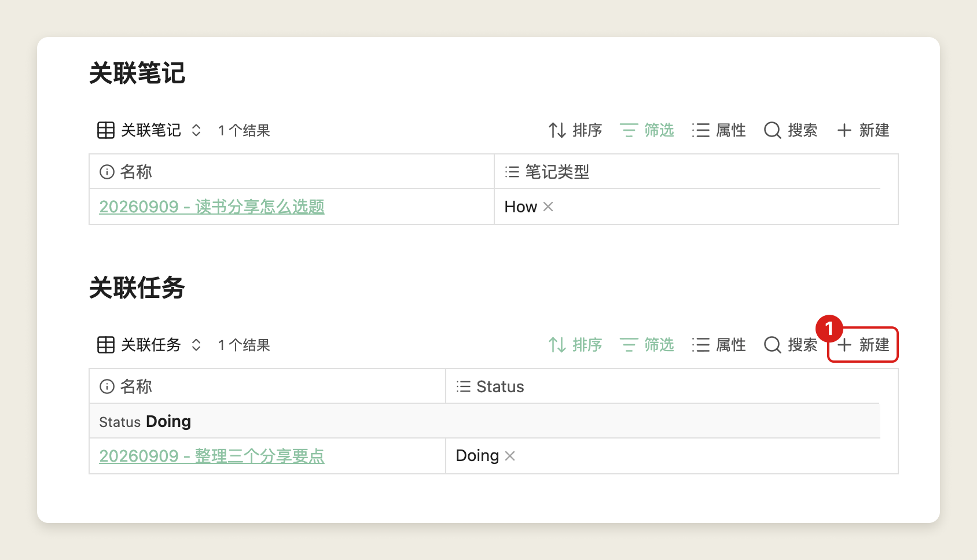Viewport: 977px width, 560px height.
Task: Open the green 筛选 filter in 关联笔记
Action: point(647,130)
